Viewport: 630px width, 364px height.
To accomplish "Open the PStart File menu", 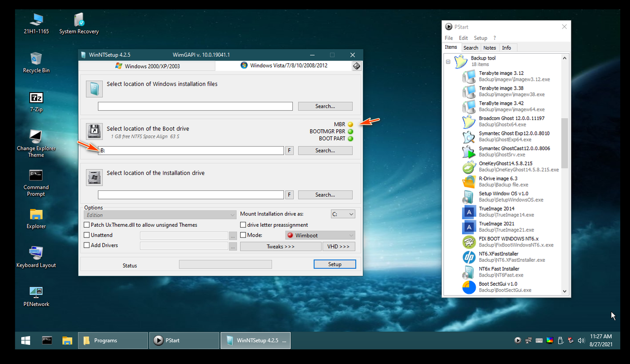I will [x=449, y=38].
